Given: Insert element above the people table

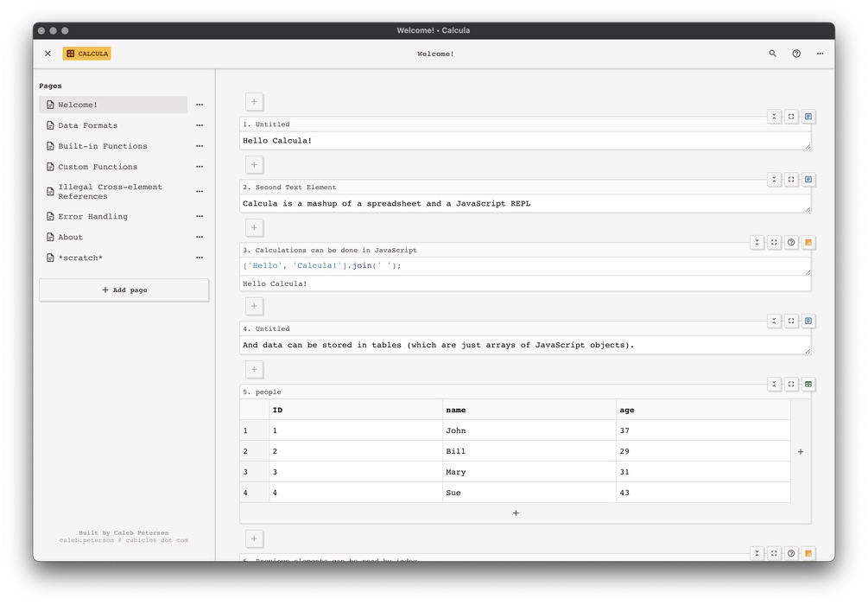Looking at the screenshot, I should (x=254, y=370).
